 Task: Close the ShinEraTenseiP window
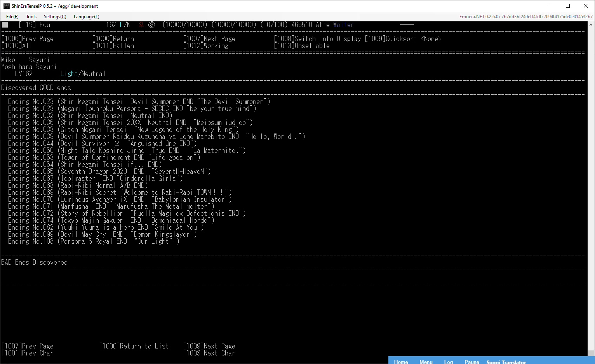pyautogui.click(x=586, y=6)
